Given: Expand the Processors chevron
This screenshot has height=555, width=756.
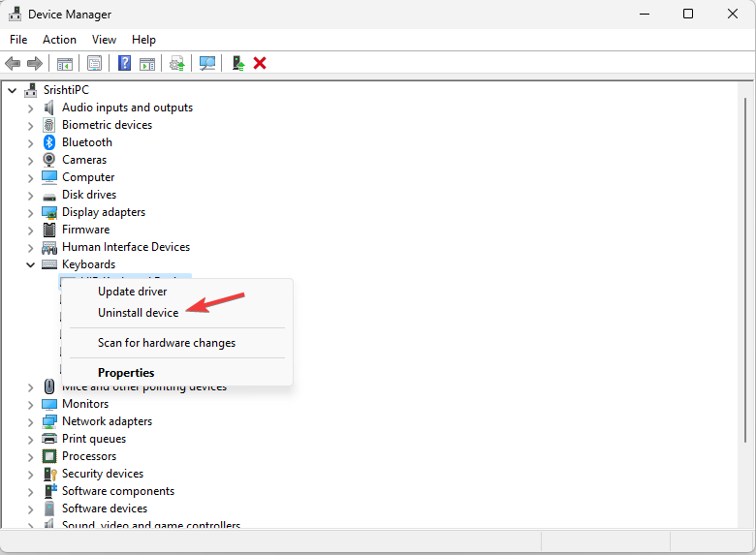Looking at the screenshot, I should pos(30,457).
